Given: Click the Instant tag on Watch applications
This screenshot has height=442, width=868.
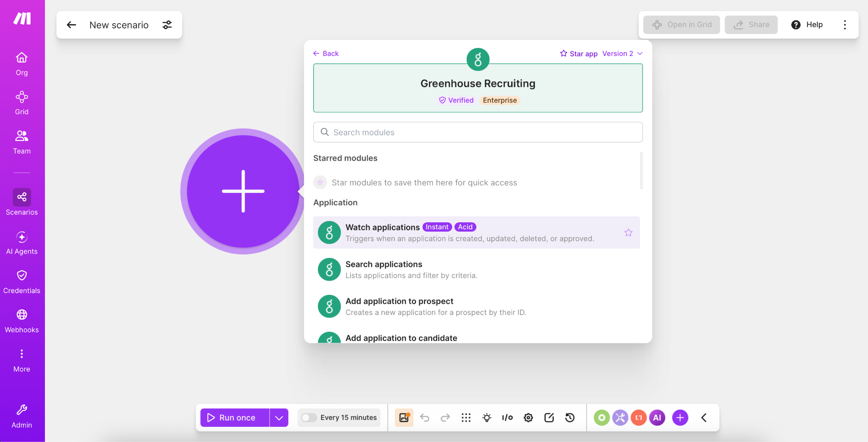Looking at the screenshot, I should pyautogui.click(x=437, y=227).
